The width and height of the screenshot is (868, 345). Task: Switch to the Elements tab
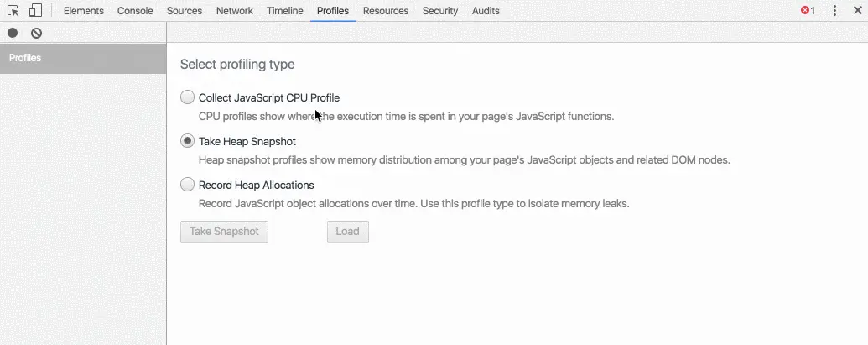pyautogui.click(x=84, y=11)
